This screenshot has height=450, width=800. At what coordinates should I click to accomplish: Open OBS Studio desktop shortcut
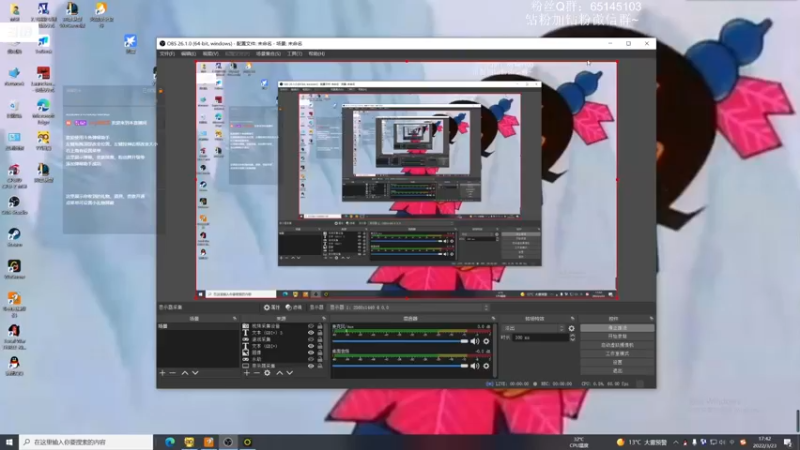click(x=14, y=206)
